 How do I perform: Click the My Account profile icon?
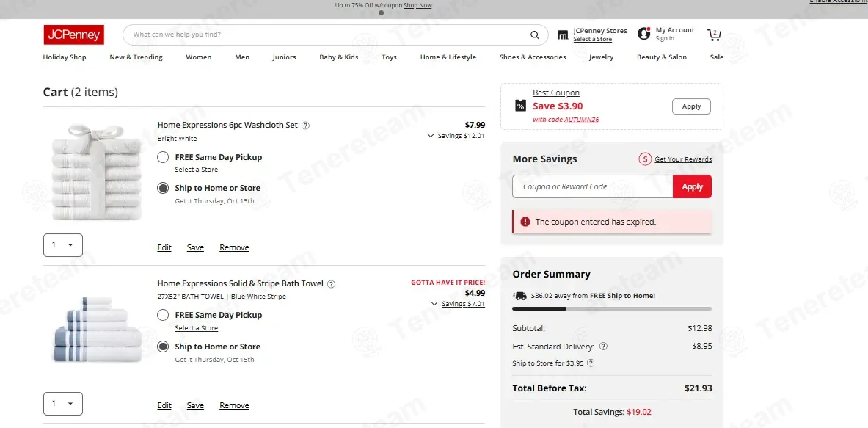(x=643, y=34)
